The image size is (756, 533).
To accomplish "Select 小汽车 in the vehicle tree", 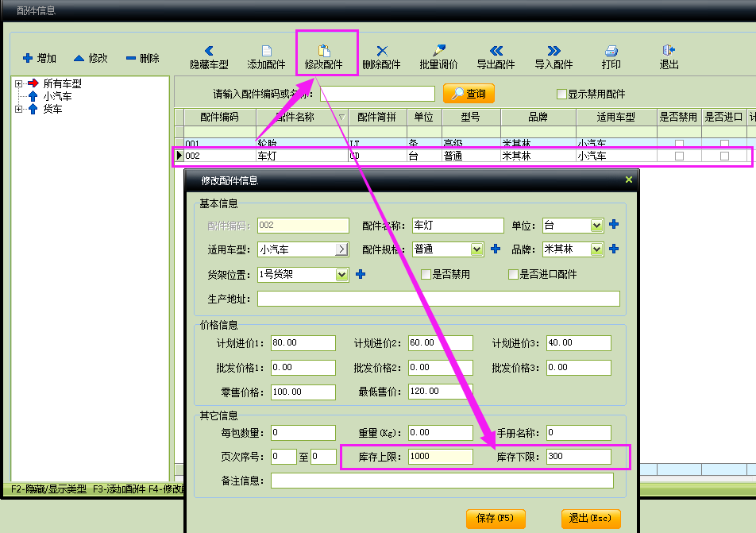I will click(x=57, y=96).
